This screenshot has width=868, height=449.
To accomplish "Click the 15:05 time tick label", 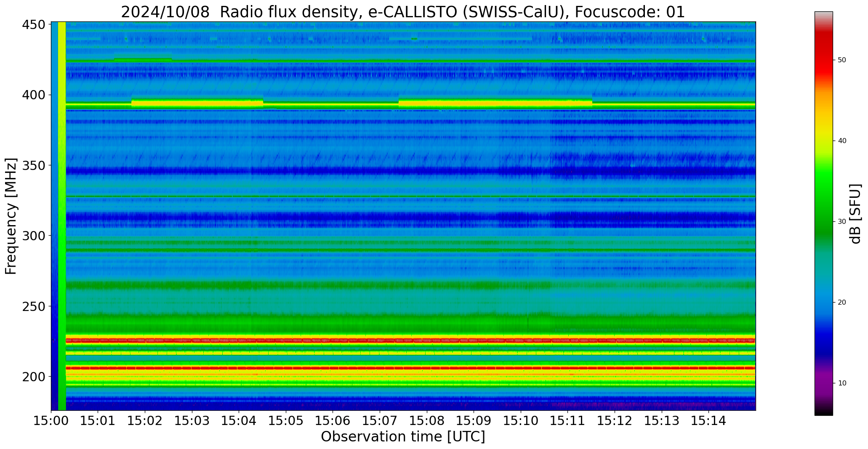I will [x=286, y=420].
